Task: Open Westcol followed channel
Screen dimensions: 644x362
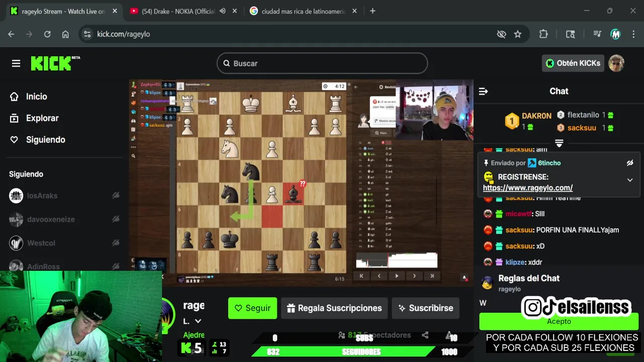Action: pos(41,243)
